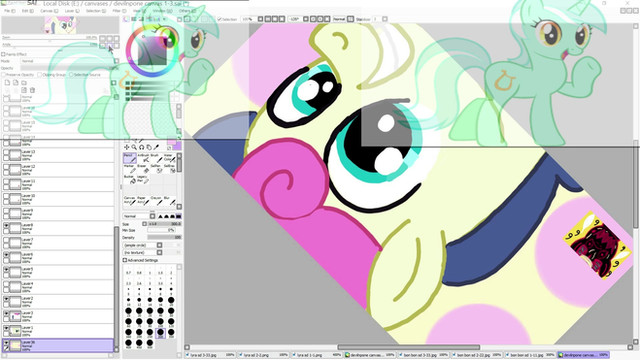
Task: Adjust the brush Density slider
Action: (x=164, y=237)
